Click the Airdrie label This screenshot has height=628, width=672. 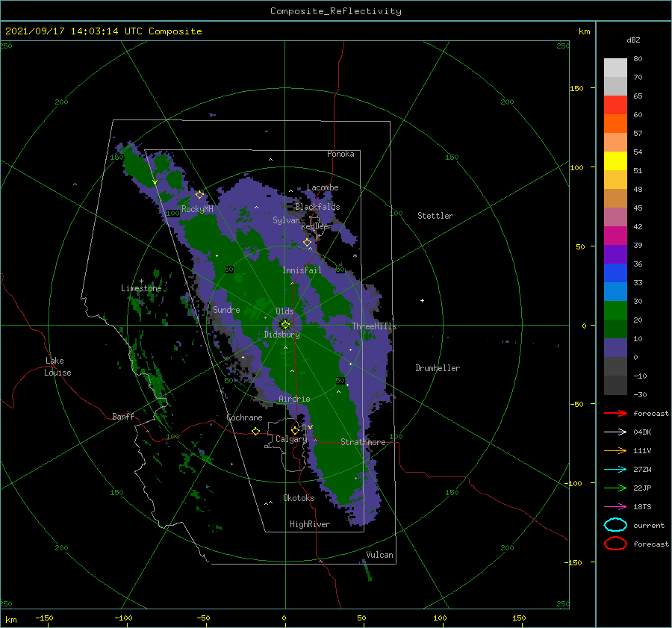(294, 399)
